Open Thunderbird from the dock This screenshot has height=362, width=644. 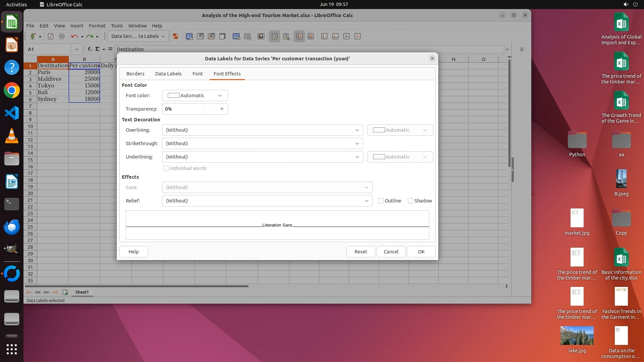[12, 227]
